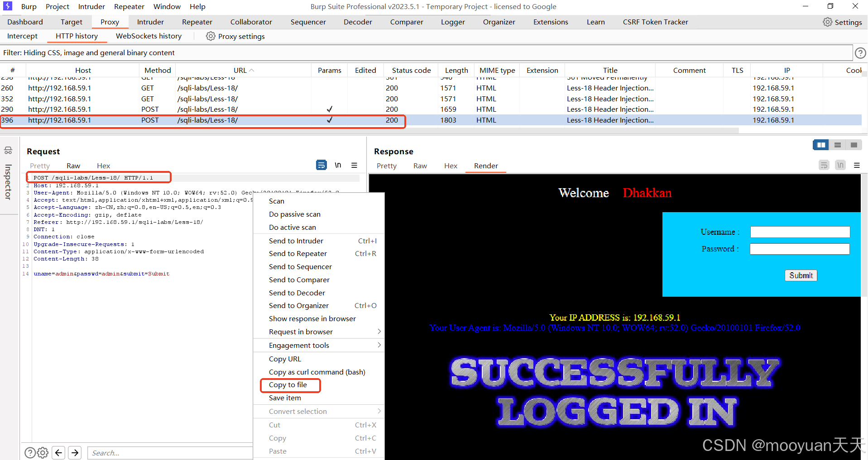Switch to the Logger tab
The height and width of the screenshot is (460, 868).
[x=453, y=22]
